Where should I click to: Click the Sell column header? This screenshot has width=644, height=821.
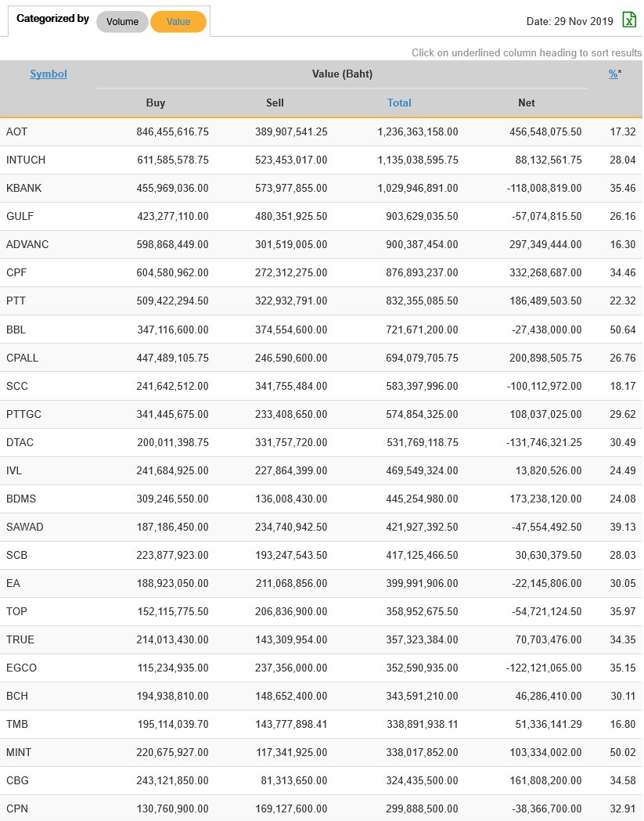tap(275, 103)
